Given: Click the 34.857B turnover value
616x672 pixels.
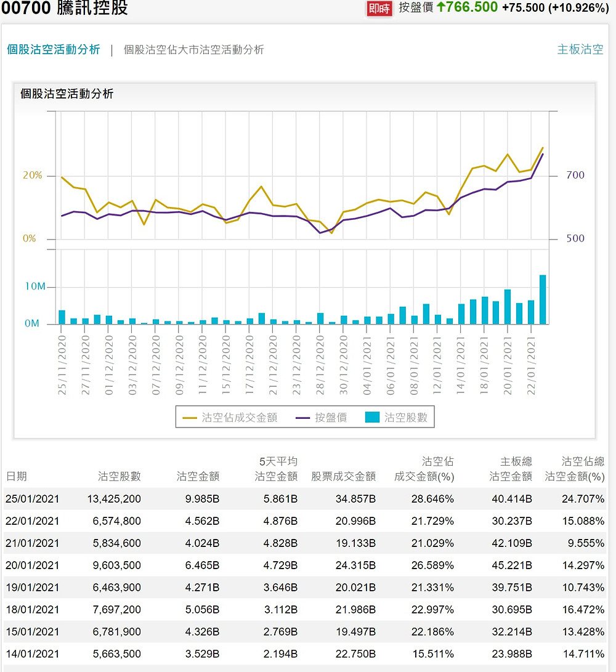Looking at the screenshot, I should (x=355, y=499).
